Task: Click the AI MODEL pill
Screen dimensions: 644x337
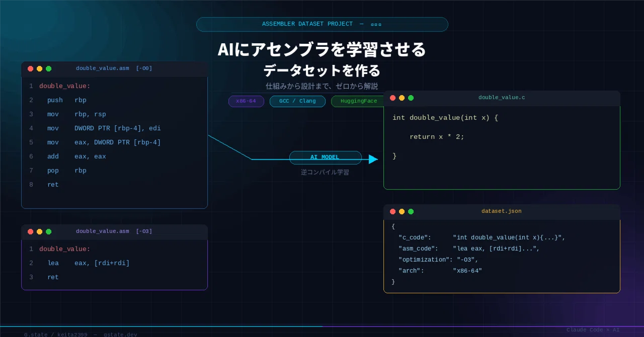Action: (x=325, y=157)
